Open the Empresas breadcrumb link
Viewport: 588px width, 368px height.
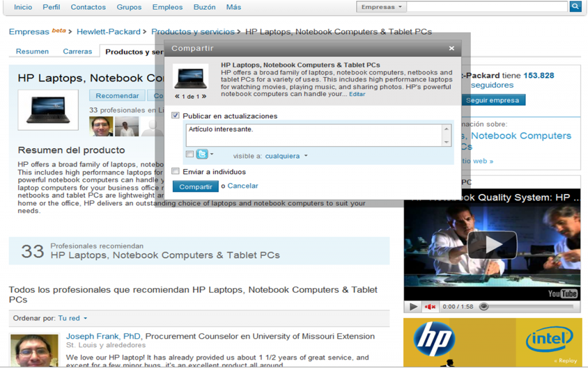(29, 32)
